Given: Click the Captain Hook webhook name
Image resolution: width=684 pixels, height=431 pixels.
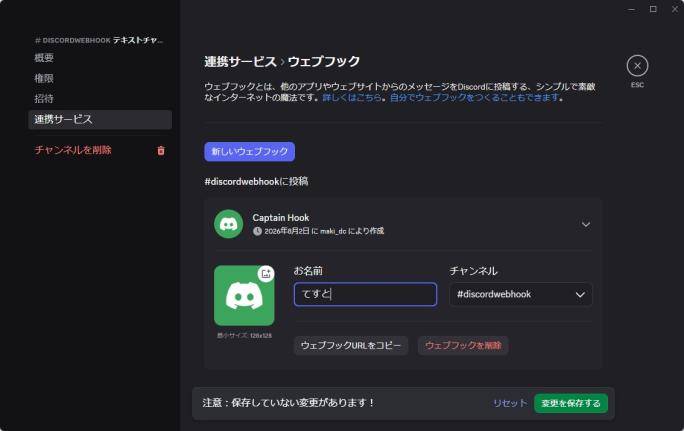Looking at the screenshot, I should pyautogui.click(x=280, y=218).
